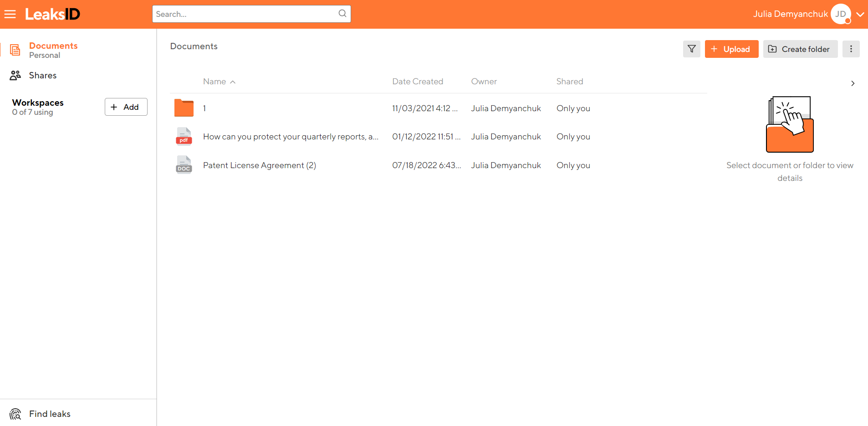868x426 pixels.
Task: Click the Find leaks fingerprint icon
Action: (x=15, y=414)
